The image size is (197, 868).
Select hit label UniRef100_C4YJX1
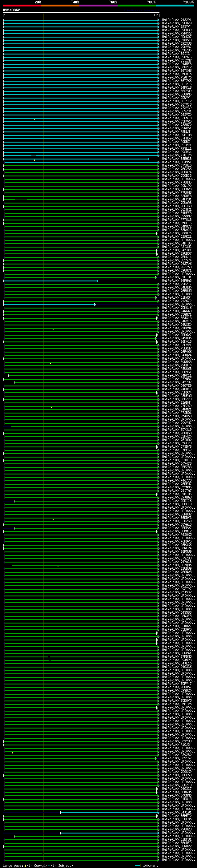[177, 250]
